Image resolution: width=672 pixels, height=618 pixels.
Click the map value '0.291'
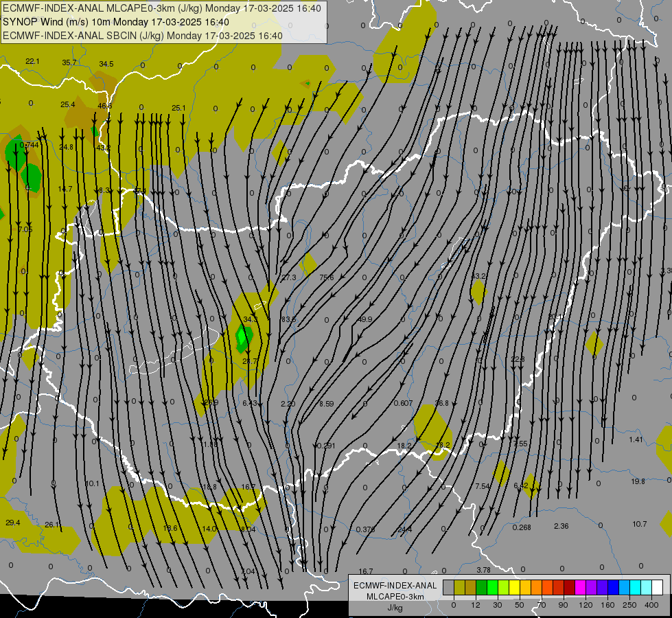(x=326, y=446)
